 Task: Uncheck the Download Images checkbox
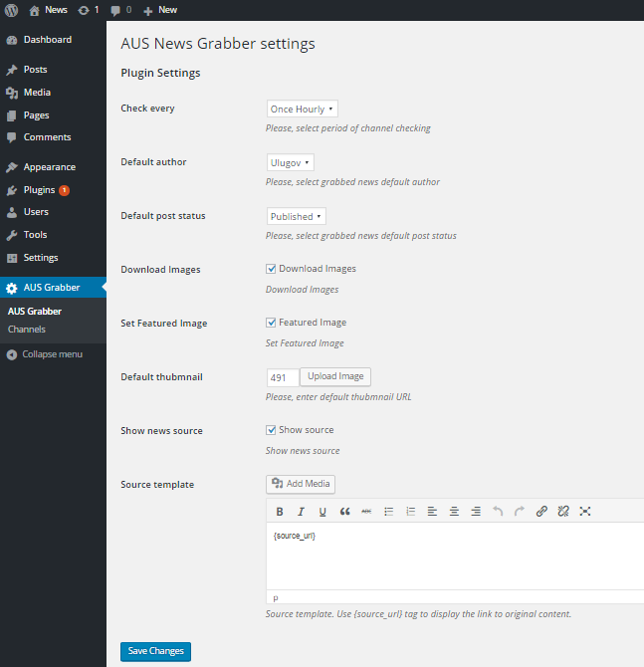(x=271, y=269)
